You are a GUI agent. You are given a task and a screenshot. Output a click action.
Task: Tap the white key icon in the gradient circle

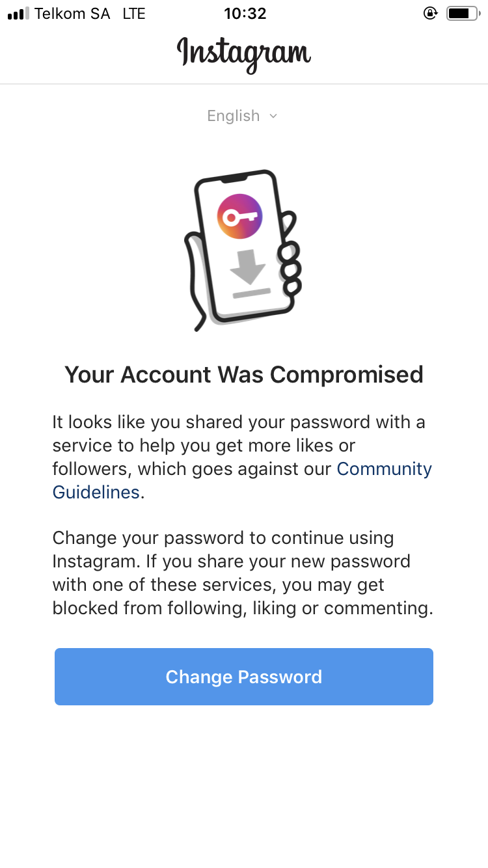[239, 217]
